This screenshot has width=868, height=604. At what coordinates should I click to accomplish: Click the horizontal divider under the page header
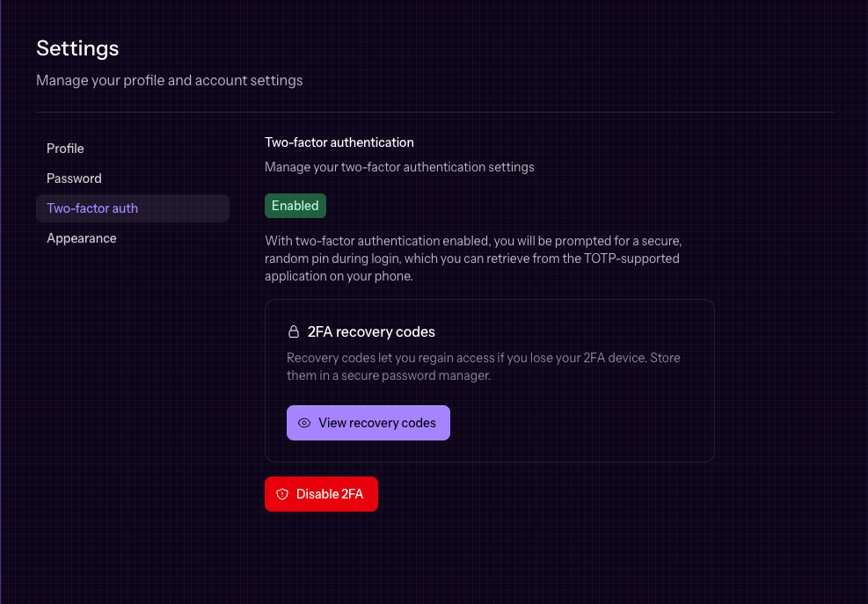coord(435,113)
